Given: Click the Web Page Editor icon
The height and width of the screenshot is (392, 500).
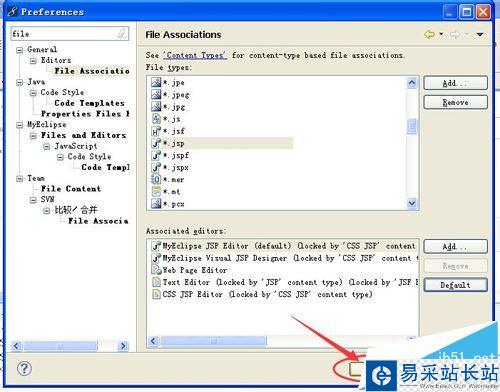Looking at the screenshot, I should point(156,270).
